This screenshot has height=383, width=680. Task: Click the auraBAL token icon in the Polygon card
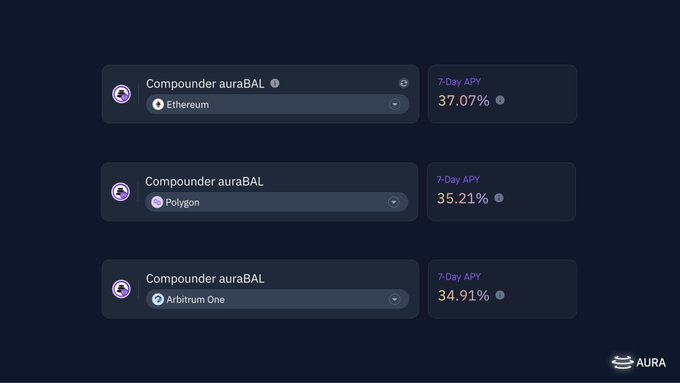(121, 191)
